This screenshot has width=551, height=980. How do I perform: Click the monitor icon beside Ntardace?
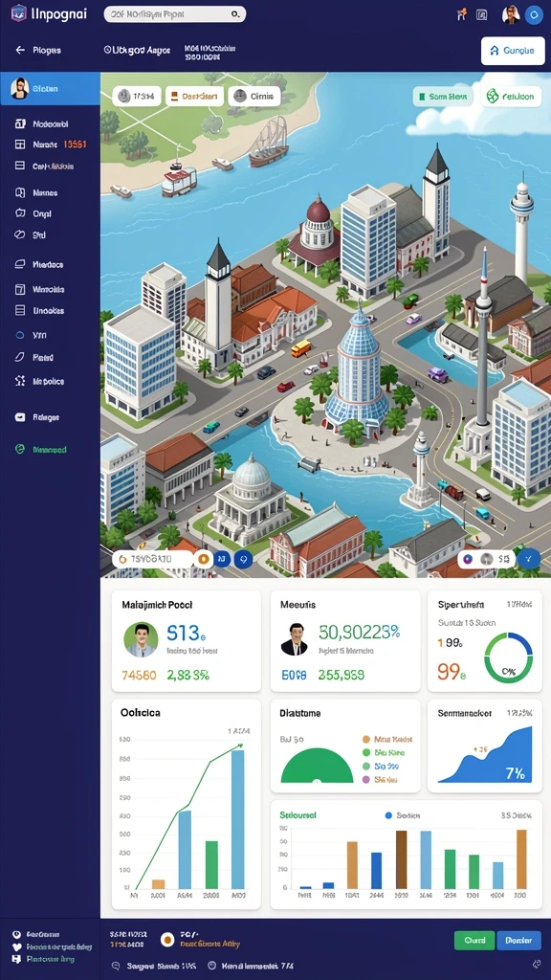click(19, 264)
